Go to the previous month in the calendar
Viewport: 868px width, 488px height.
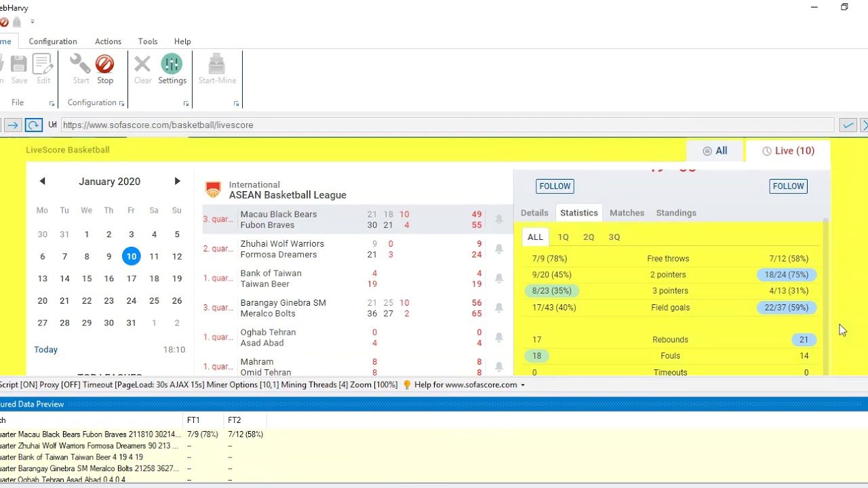tap(42, 181)
